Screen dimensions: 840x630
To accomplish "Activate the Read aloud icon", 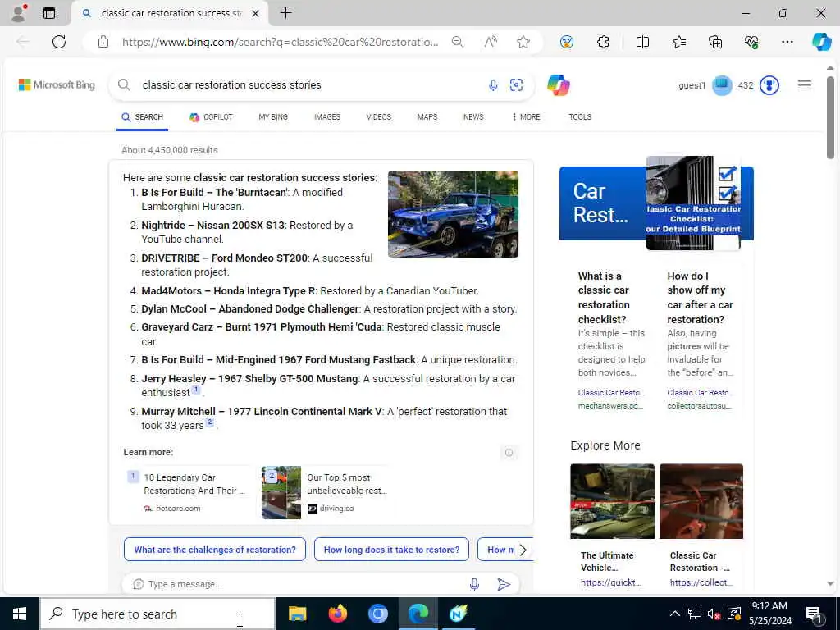I will click(x=491, y=42).
